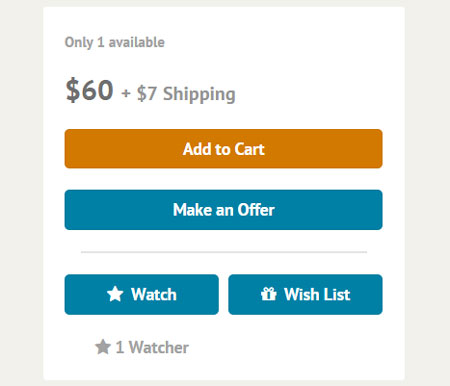Click the $60 price amount

[89, 90]
